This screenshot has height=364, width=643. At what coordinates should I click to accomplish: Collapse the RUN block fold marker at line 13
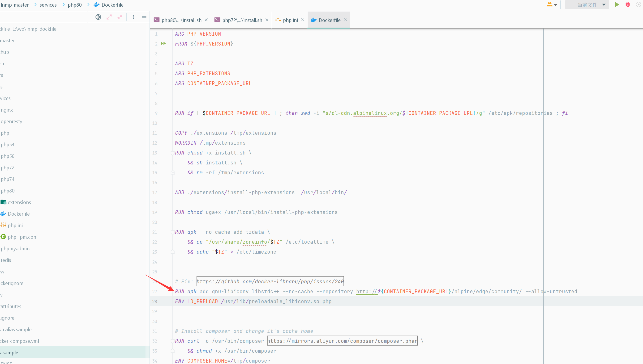[x=172, y=153]
